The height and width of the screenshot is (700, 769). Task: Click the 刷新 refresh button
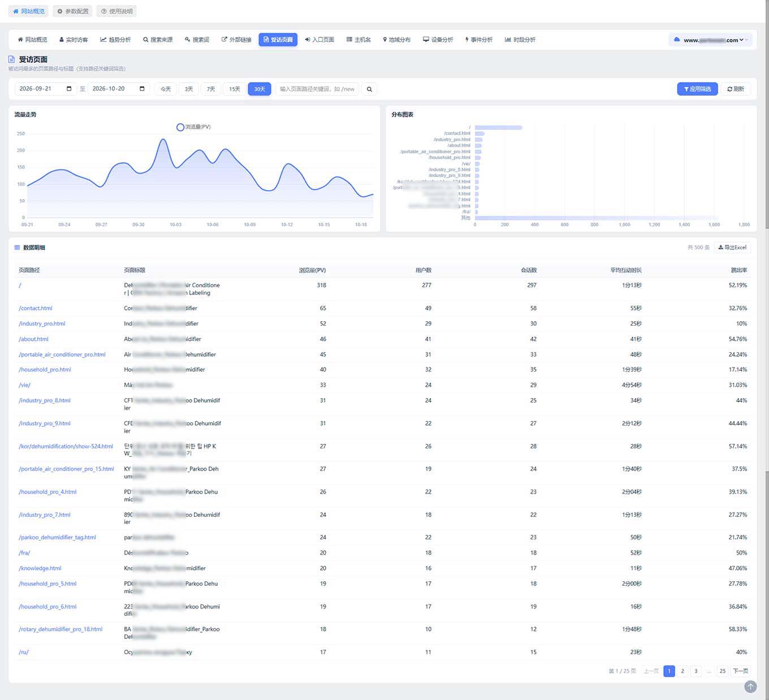[x=736, y=89]
